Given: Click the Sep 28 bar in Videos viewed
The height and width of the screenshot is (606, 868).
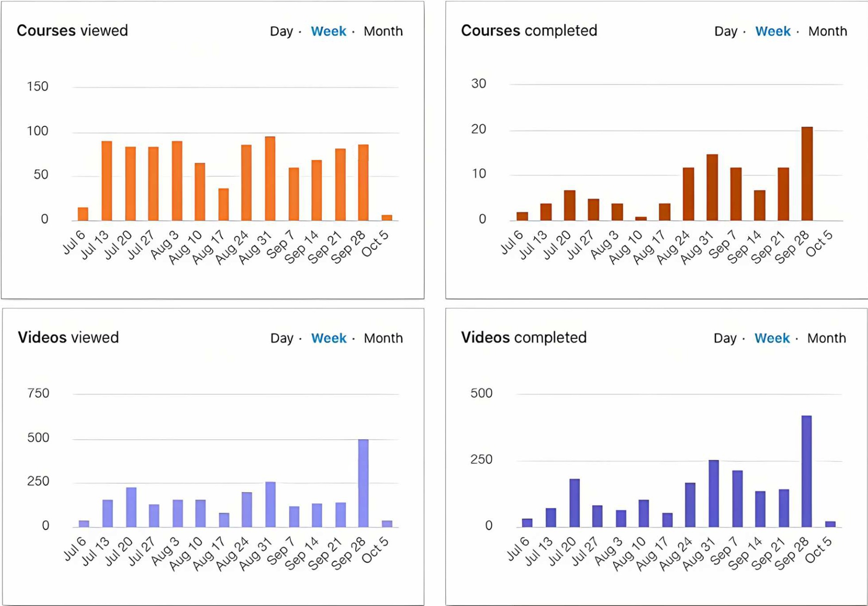Looking at the screenshot, I should tap(363, 483).
